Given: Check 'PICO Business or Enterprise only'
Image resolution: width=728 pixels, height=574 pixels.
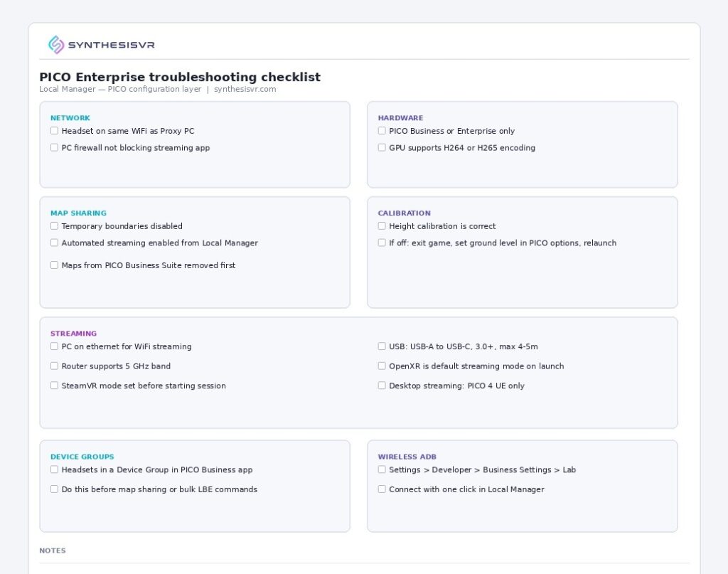Looking at the screenshot, I should point(382,131).
